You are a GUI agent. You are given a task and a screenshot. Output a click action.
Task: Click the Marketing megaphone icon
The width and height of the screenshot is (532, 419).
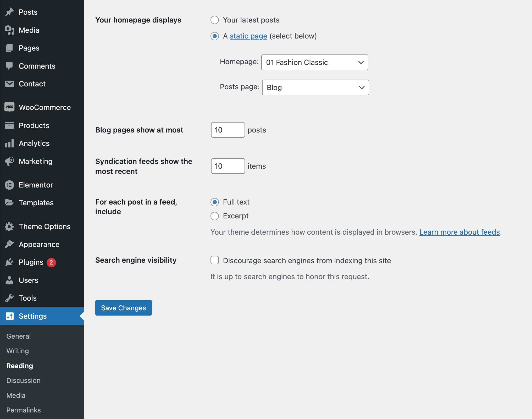click(9, 161)
